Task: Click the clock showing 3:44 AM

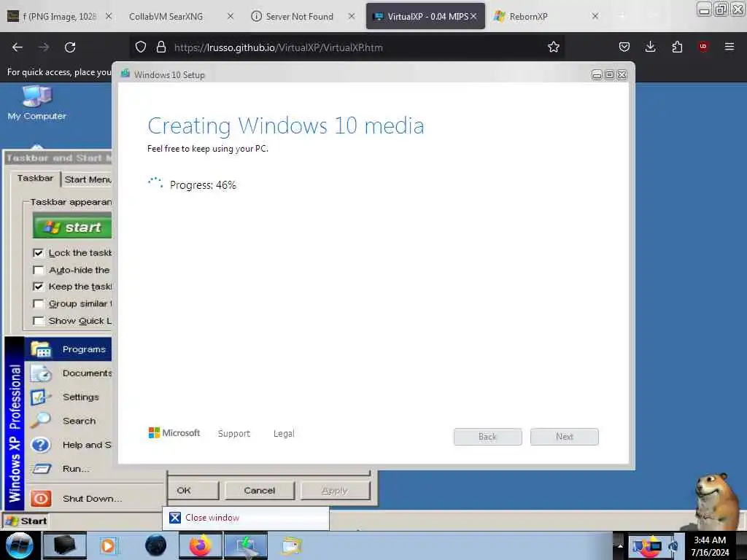Action: coord(709,540)
